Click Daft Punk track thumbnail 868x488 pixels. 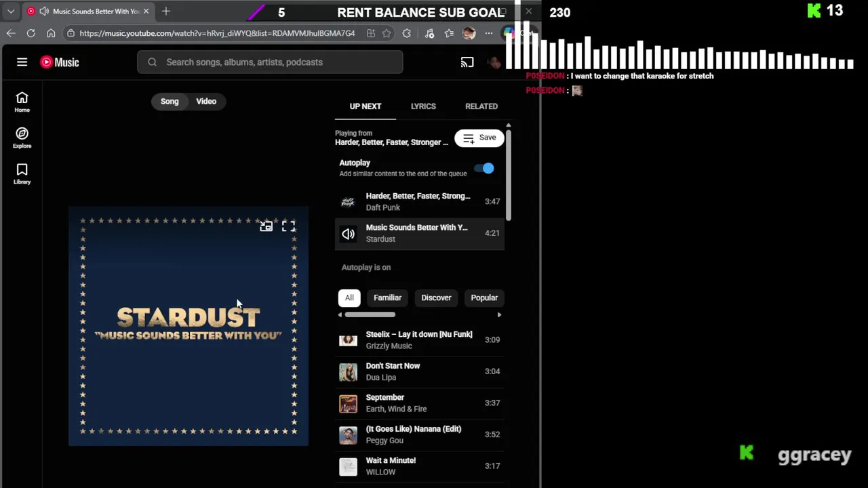[348, 202]
